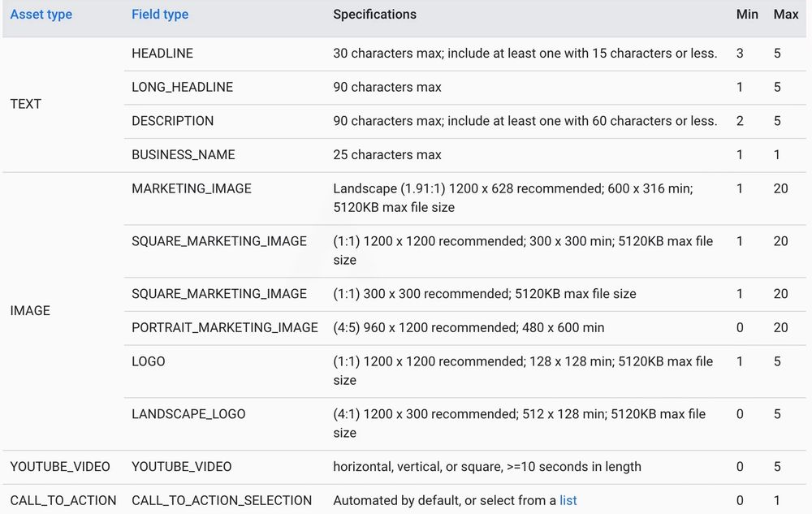Select the HEADLINE field type cell
812x514 pixels.
point(162,54)
